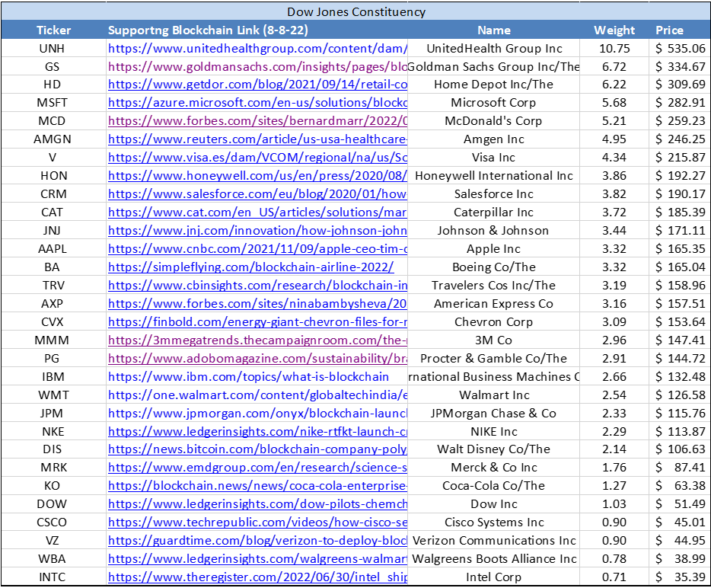Open the theregister.com intel link
Image resolution: width=711 pixels, height=588 pixels.
257,577
